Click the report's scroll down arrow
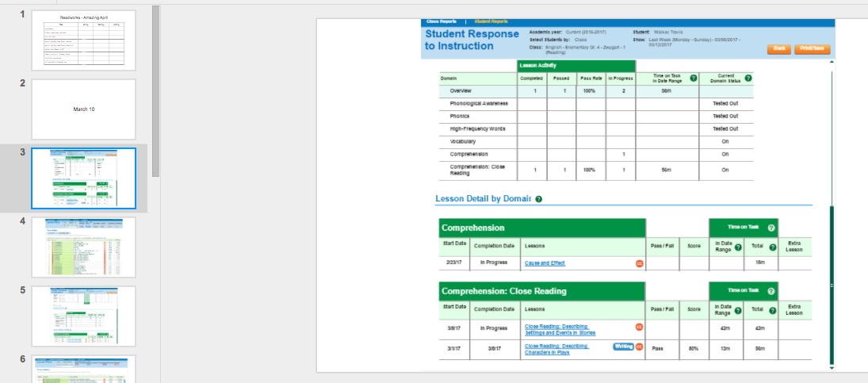The image size is (868, 383). click(x=831, y=368)
